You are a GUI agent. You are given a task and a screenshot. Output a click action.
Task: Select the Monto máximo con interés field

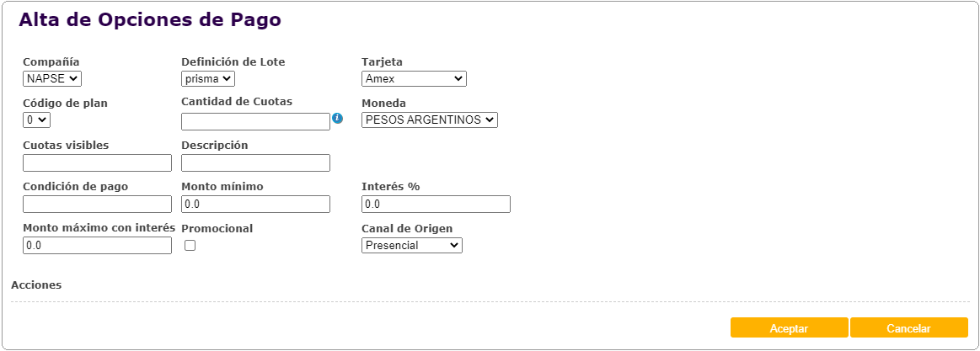tap(97, 245)
